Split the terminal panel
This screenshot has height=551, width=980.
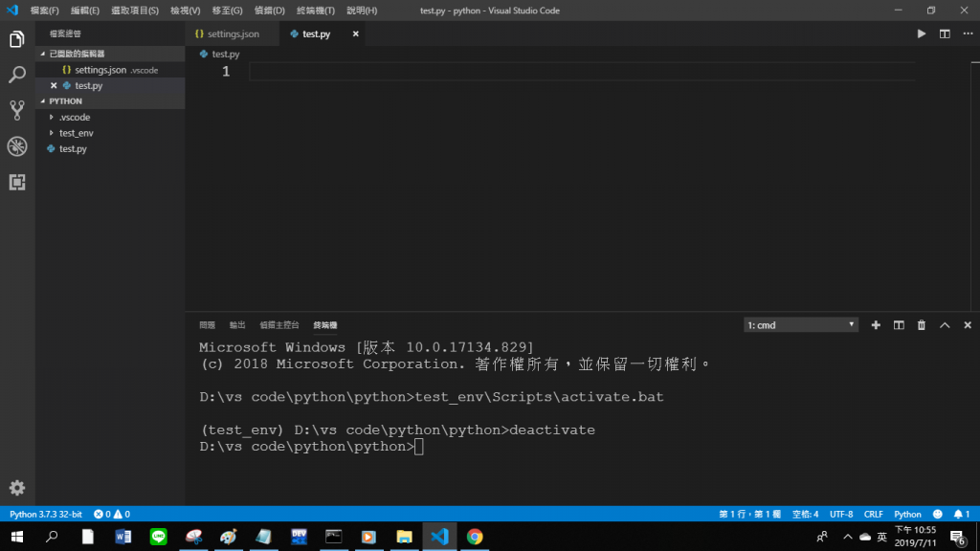click(x=899, y=325)
